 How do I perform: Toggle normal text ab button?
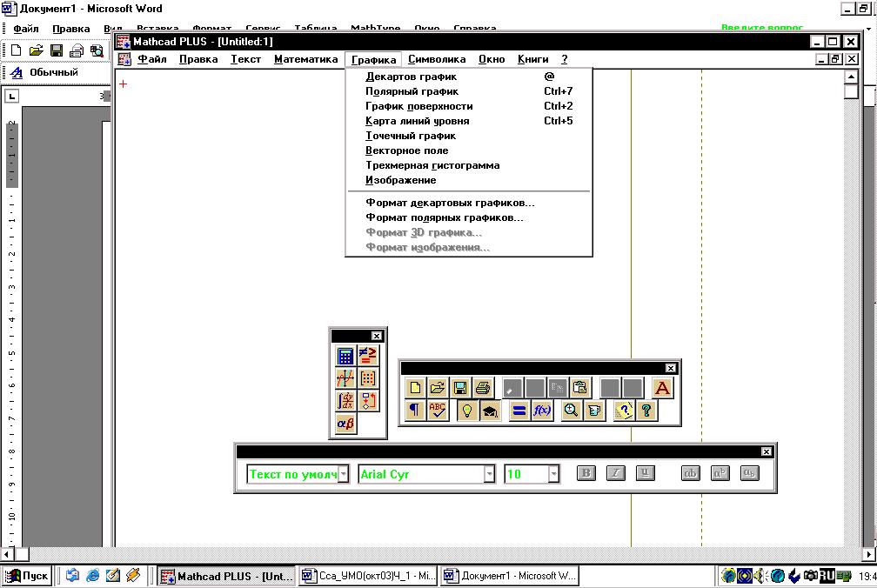[691, 473]
